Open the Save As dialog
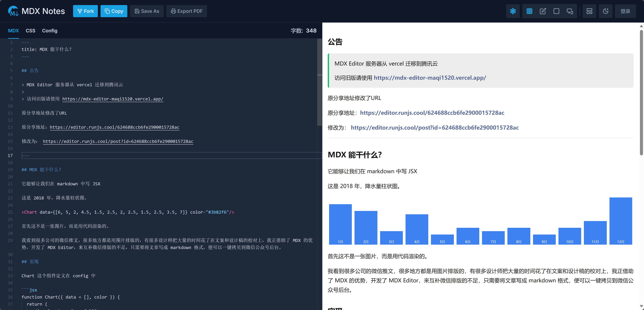The image size is (644, 310). 147,11
